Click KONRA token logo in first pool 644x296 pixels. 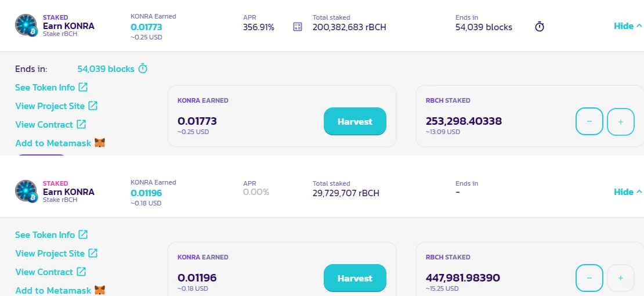click(x=27, y=25)
